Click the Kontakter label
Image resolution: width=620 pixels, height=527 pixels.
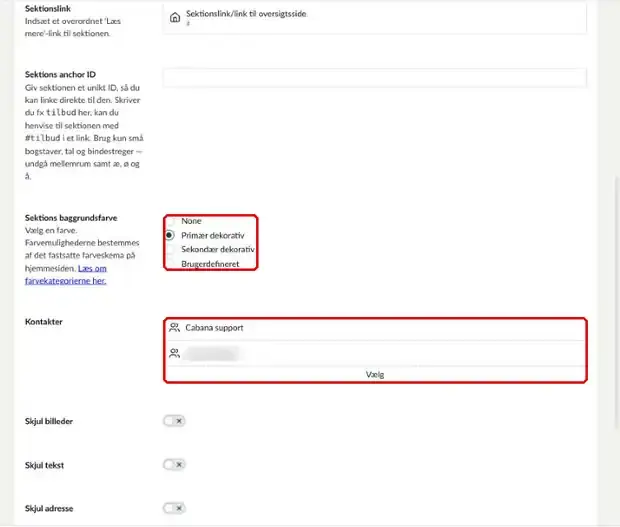pyautogui.click(x=44, y=322)
